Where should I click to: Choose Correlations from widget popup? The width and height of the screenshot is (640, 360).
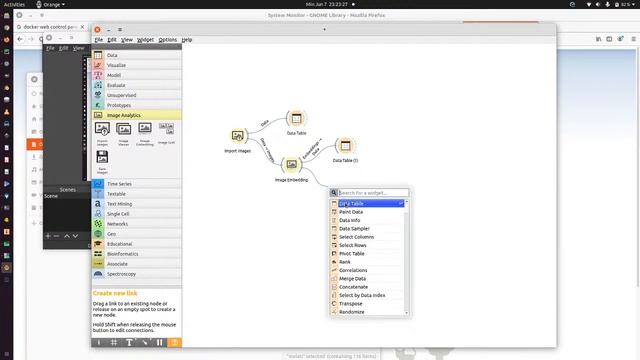(367, 270)
